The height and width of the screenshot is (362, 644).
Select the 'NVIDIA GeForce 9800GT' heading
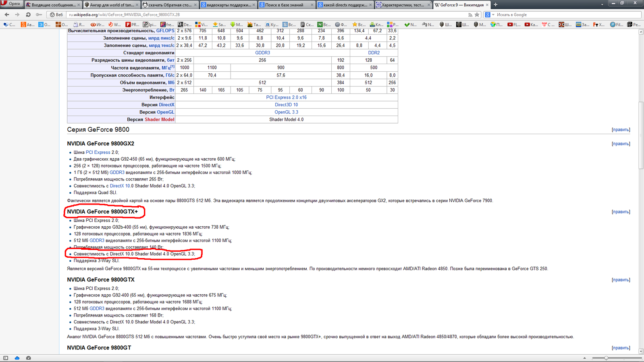click(x=99, y=348)
